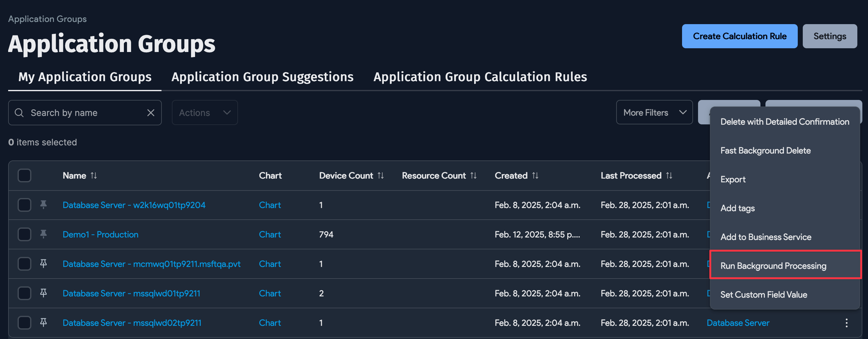
Task: Focus the Search by name field
Action: pyautogui.click(x=84, y=113)
